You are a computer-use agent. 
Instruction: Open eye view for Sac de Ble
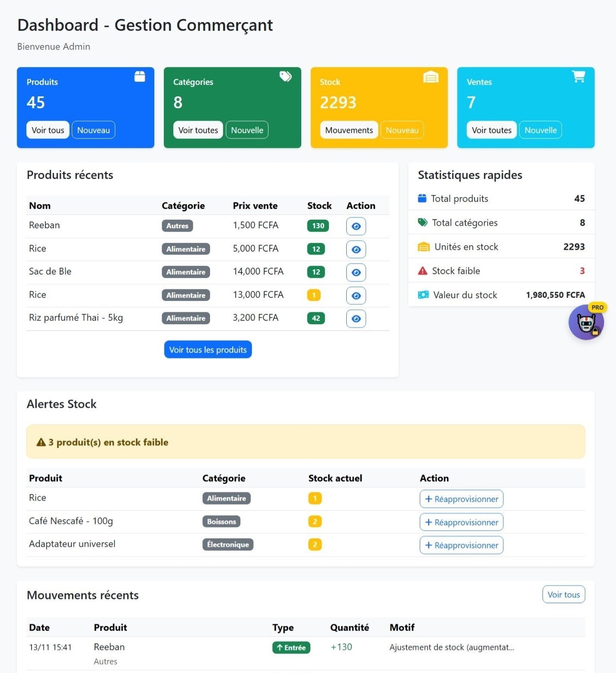tap(356, 272)
